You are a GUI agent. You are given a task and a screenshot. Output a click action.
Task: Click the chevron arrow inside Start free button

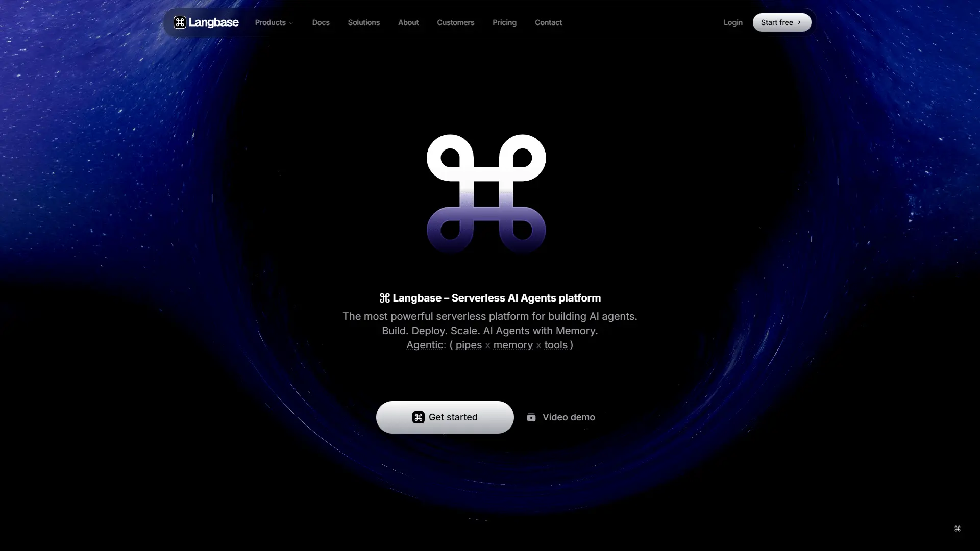799,22
